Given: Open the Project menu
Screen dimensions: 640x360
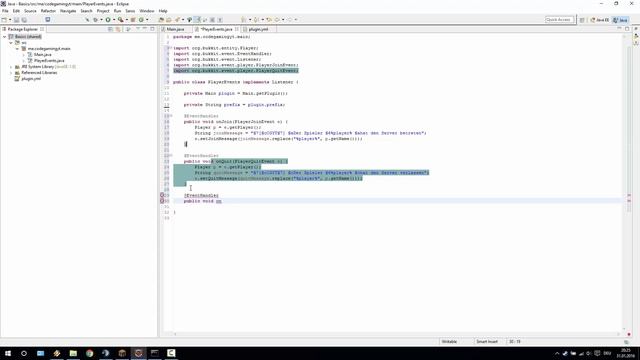Looking at the screenshot, I should point(103,11).
